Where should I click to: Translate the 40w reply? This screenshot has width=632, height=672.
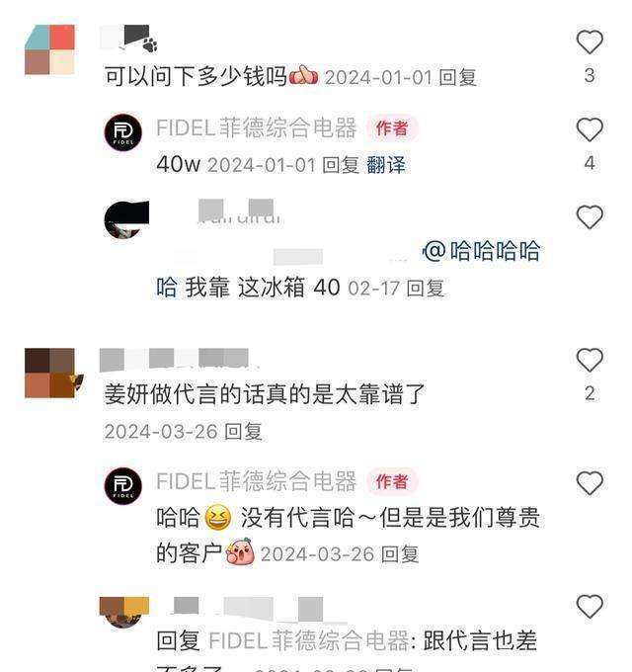click(386, 165)
